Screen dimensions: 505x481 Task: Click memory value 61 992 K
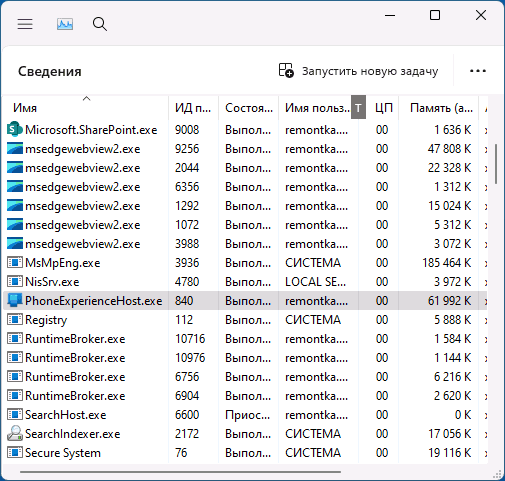pyautogui.click(x=449, y=301)
